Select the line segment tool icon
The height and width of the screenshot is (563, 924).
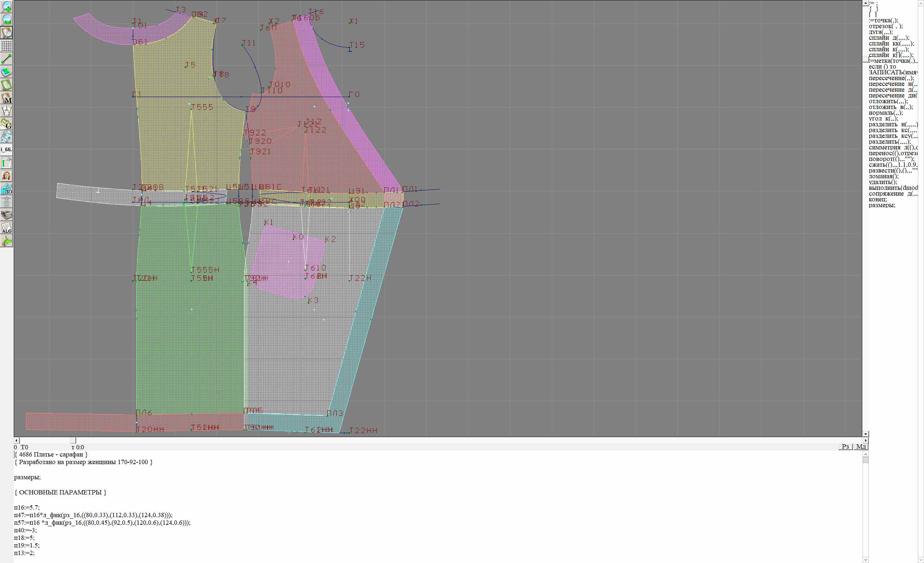click(7, 59)
